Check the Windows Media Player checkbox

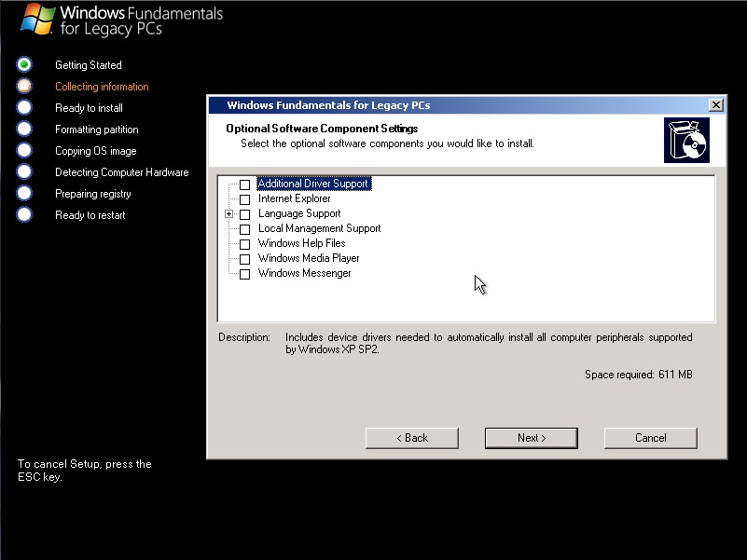point(244,258)
